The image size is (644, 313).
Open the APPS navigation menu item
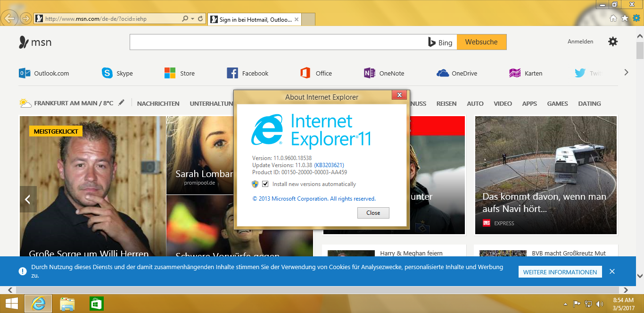point(529,103)
